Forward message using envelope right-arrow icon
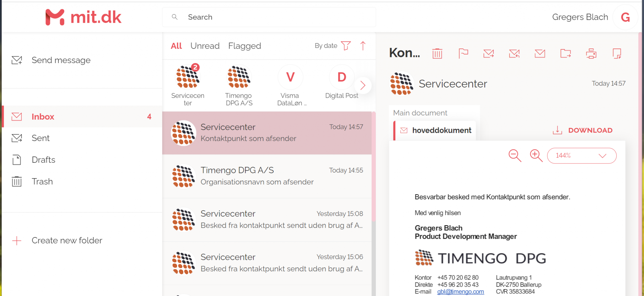Screen dimensions: 644x296 488,54
